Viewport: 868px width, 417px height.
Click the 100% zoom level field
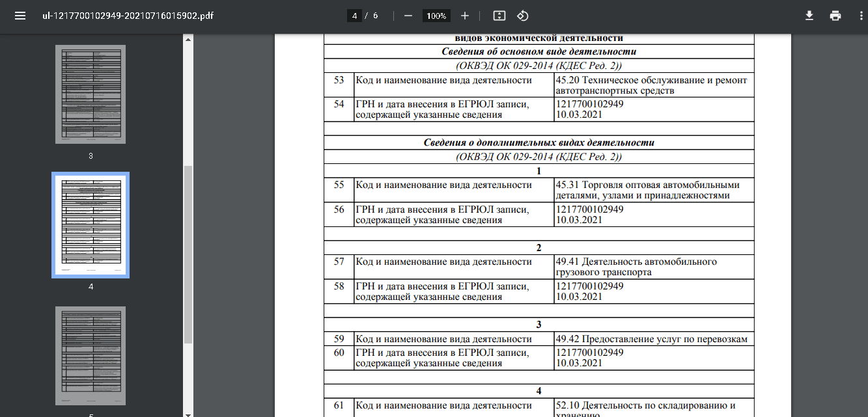tap(436, 16)
